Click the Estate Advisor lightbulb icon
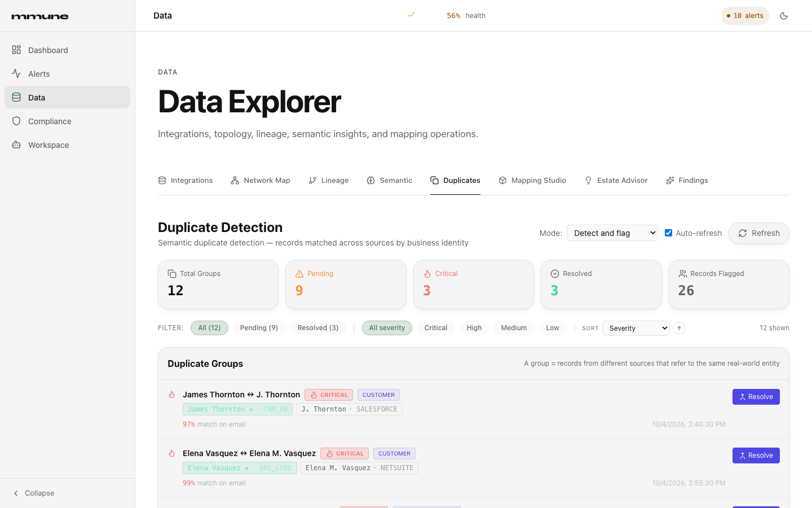 588,181
